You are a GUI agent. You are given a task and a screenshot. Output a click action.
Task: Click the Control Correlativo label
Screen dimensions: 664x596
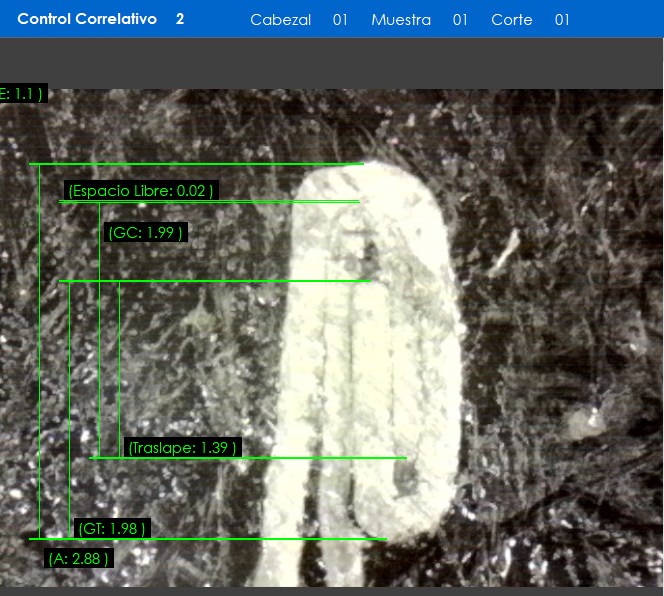coord(87,20)
